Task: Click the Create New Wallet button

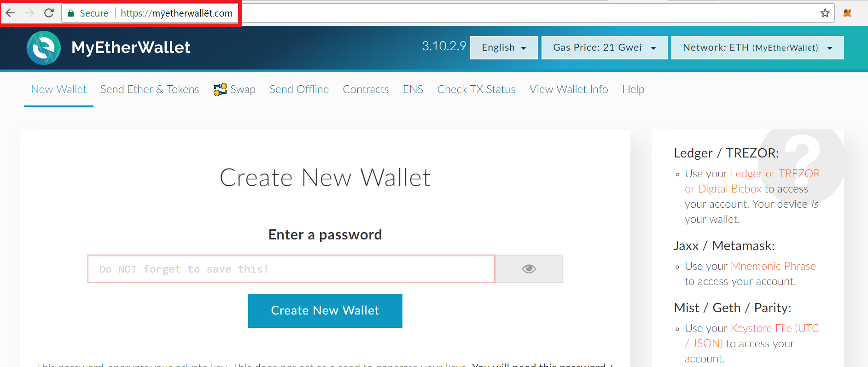Action: tap(325, 311)
